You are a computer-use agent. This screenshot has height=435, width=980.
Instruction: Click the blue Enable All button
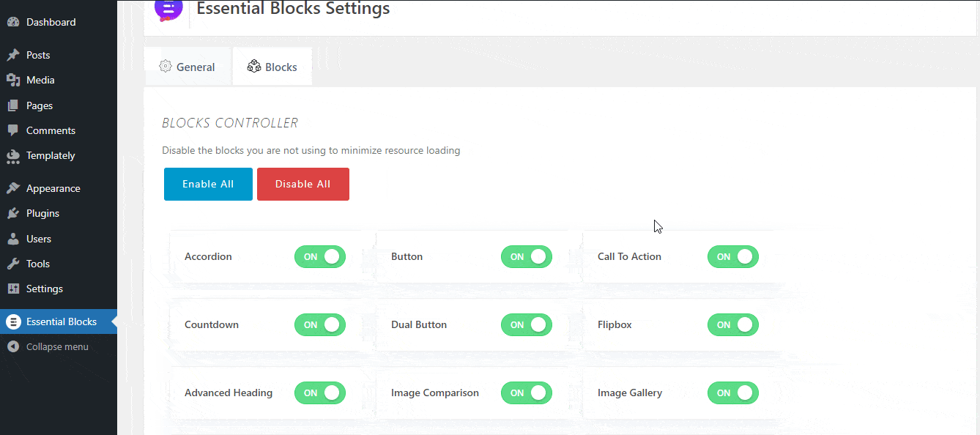coord(208,184)
